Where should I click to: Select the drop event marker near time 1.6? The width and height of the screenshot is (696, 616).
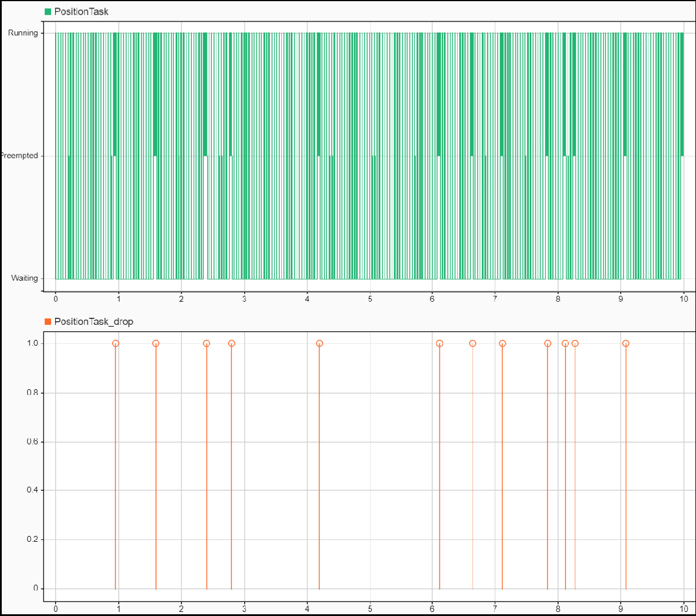coord(155,343)
